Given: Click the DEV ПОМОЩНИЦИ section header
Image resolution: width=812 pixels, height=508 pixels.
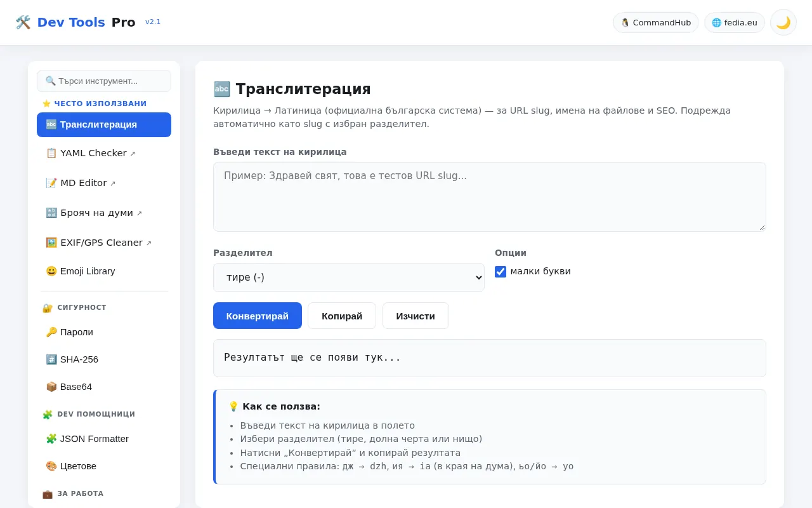Looking at the screenshot, I should [89, 415].
